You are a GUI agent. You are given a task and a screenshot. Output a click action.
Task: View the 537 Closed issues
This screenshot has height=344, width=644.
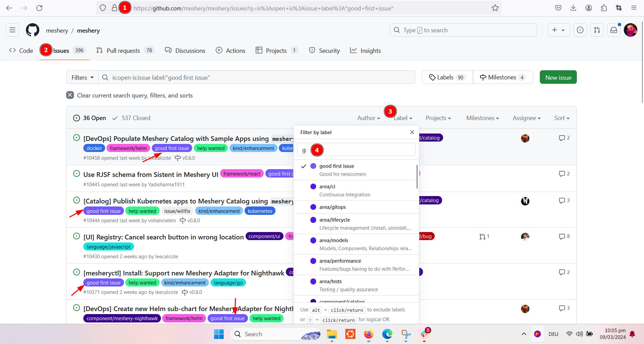pyautogui.click(x=131, y=118)
